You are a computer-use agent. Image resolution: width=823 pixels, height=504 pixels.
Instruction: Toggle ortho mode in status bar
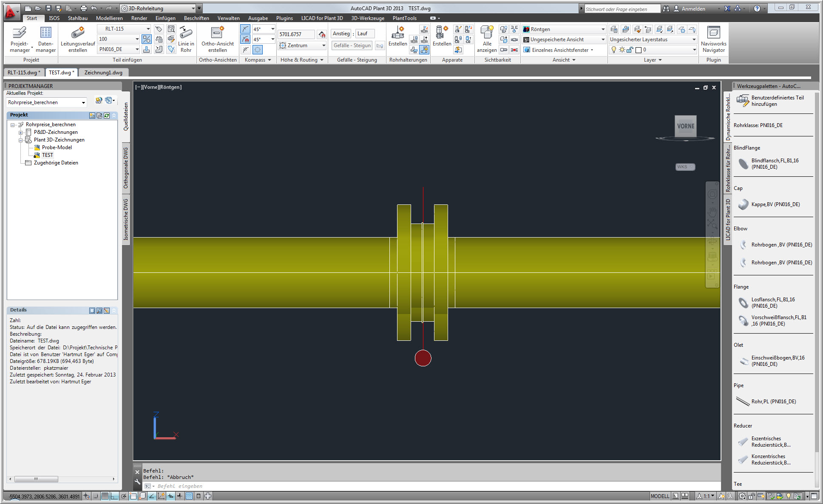click(114, 496)
